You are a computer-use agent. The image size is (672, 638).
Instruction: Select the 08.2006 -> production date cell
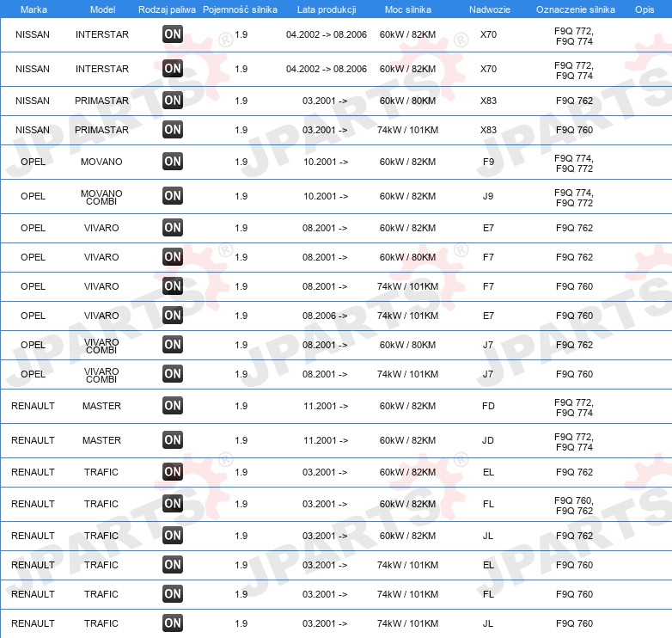tap(325, 316)
